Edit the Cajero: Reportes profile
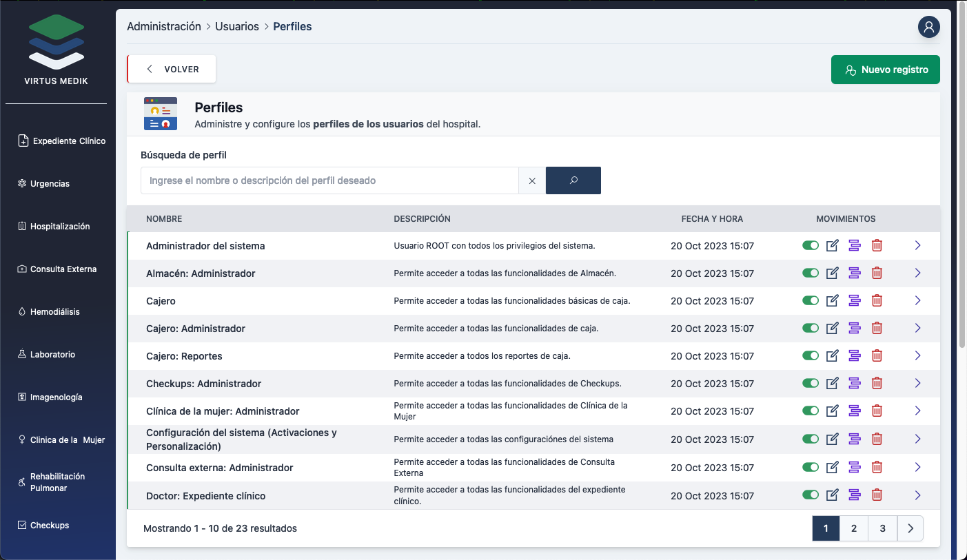This screenshot has height=560, width=967. click(832, 356)
